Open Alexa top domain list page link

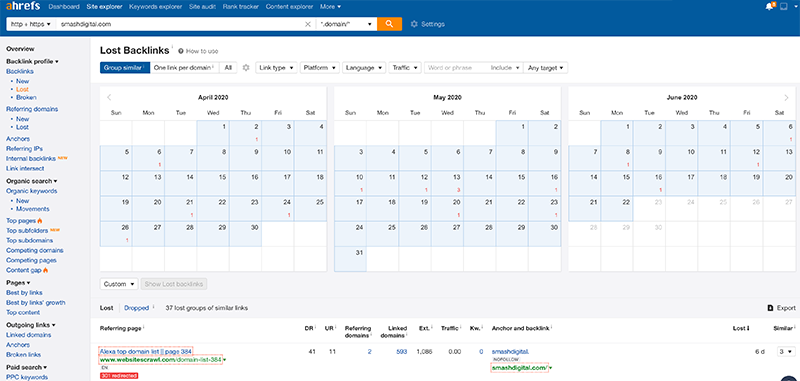(x=145, y=351)
